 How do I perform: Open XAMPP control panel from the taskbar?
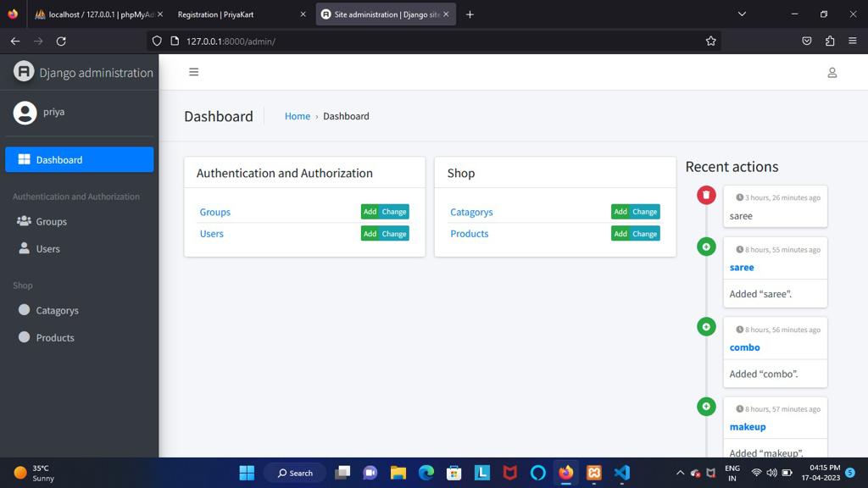pyautogui.click(x=594, y=473)
